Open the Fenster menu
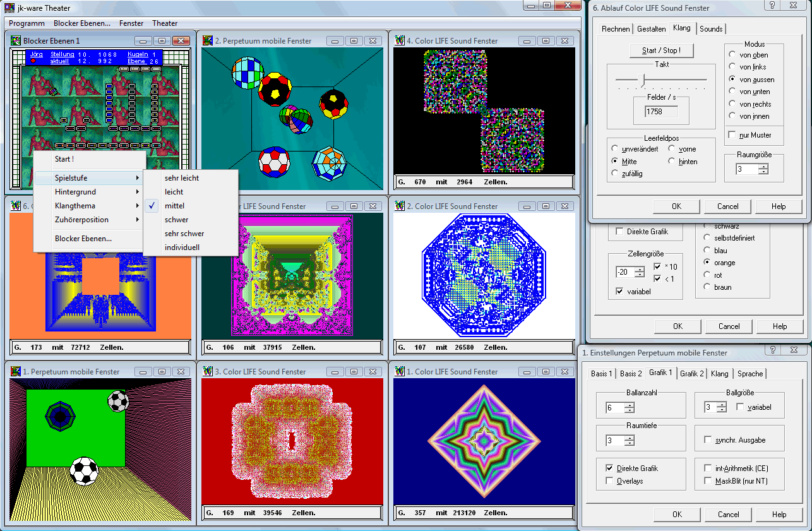This screenshot has height=531, width=812. (131, 23)
